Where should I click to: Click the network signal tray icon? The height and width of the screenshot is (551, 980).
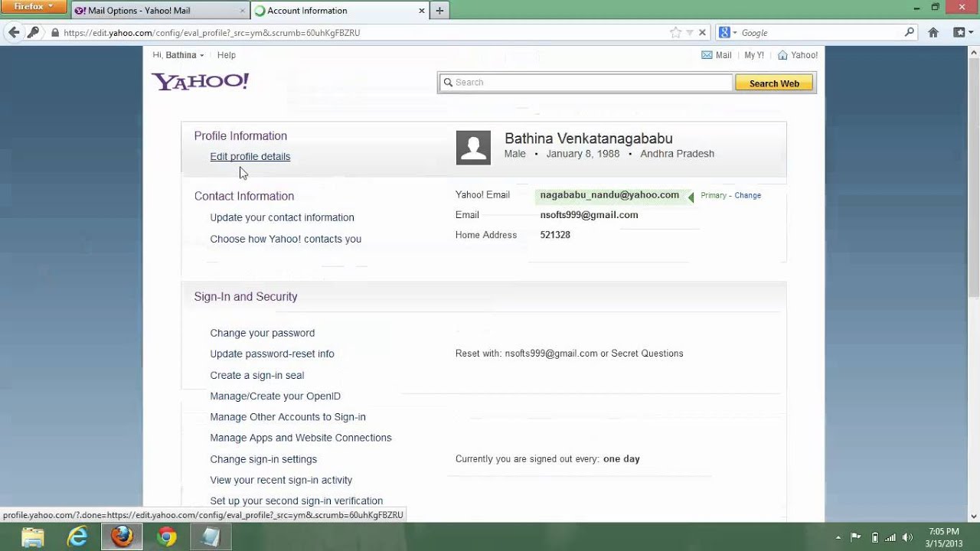click(x=890, y=537)
